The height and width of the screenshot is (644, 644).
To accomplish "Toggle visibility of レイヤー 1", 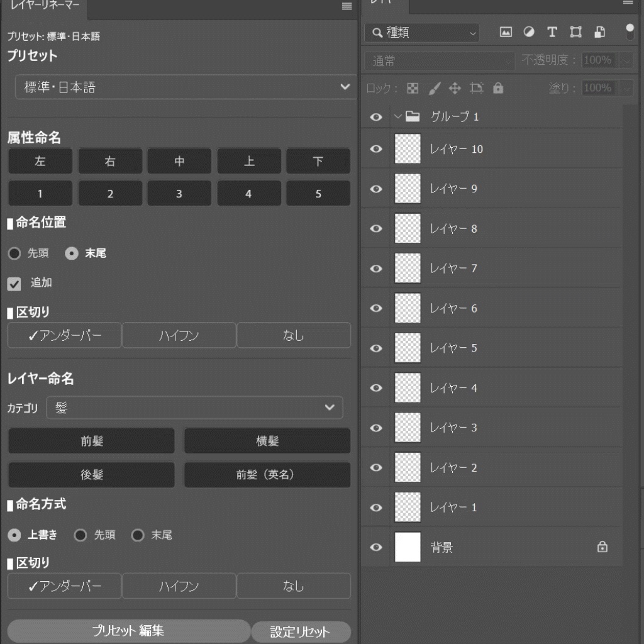I will 376,508.
